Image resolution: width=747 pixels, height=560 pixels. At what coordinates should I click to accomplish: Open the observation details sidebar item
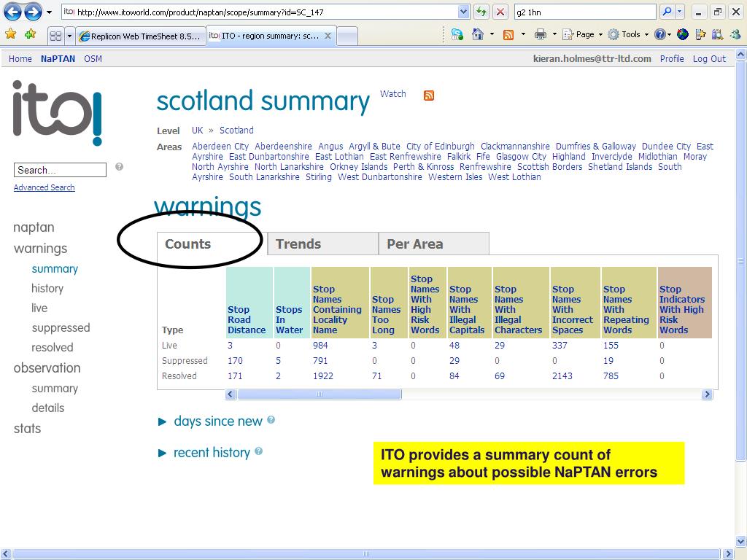(47, 408)
